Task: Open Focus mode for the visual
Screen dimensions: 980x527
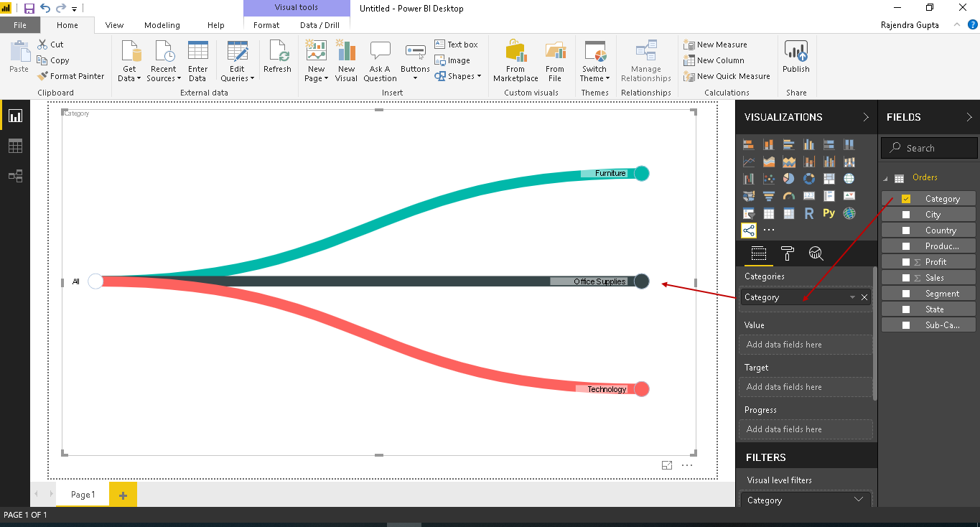Action: point(667,465)
